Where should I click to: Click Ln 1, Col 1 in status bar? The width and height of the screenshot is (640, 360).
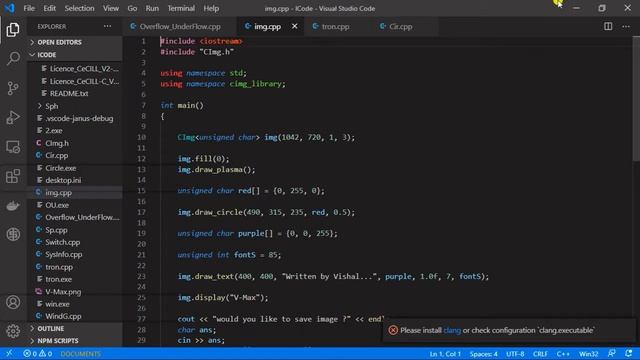click(x=445, y=354)
